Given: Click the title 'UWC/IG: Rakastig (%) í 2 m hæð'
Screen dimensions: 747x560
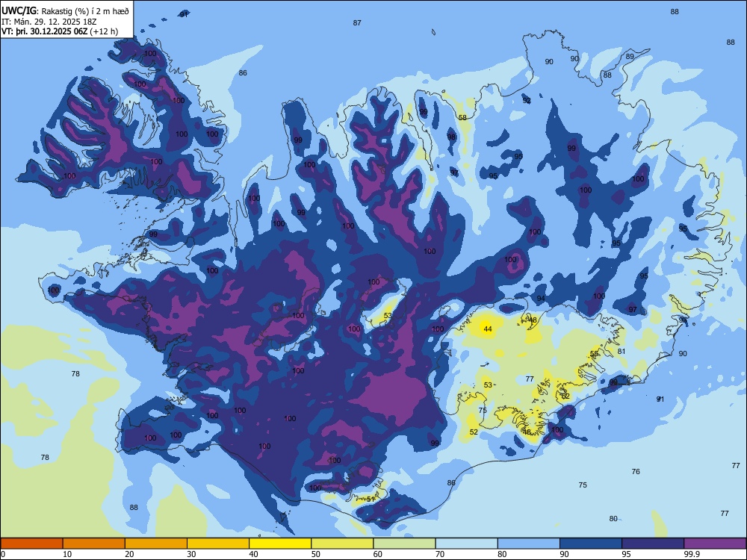Looking at the screenshot, I should (x=65, y=11).
